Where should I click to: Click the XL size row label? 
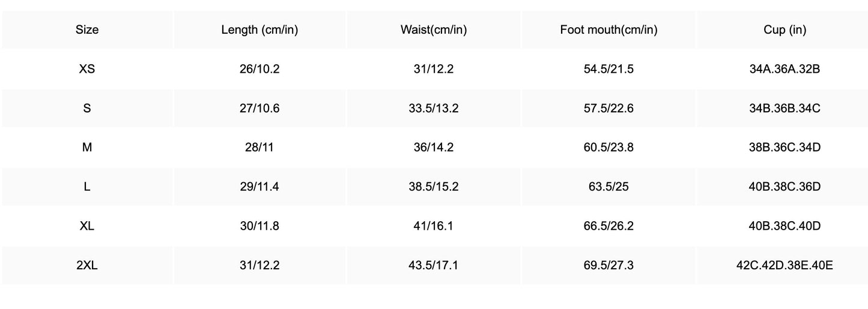tap(87, 226)
